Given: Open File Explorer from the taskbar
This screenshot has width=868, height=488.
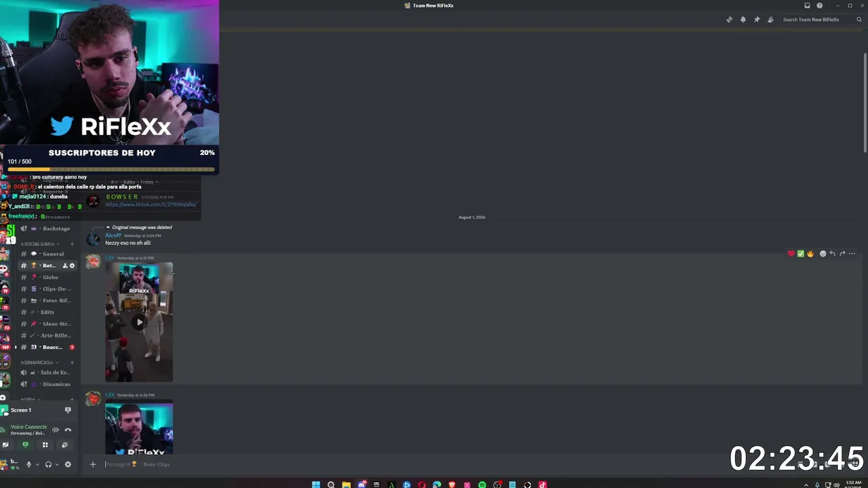Looking at the screenshot, I should [x=346, y=485].
